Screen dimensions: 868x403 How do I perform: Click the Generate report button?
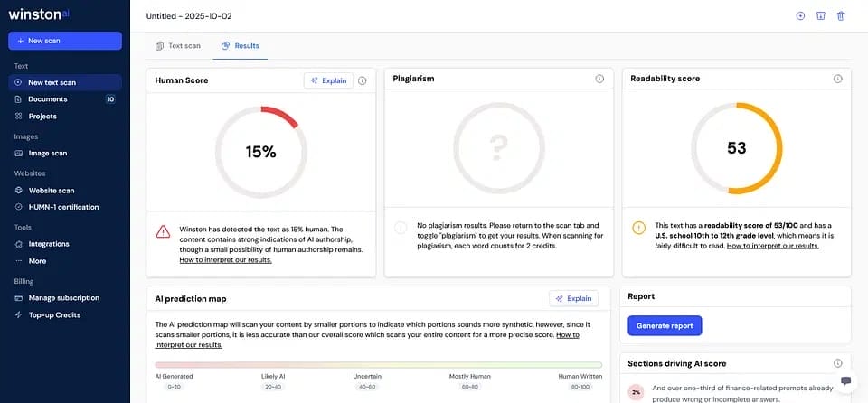pos(665,325)
